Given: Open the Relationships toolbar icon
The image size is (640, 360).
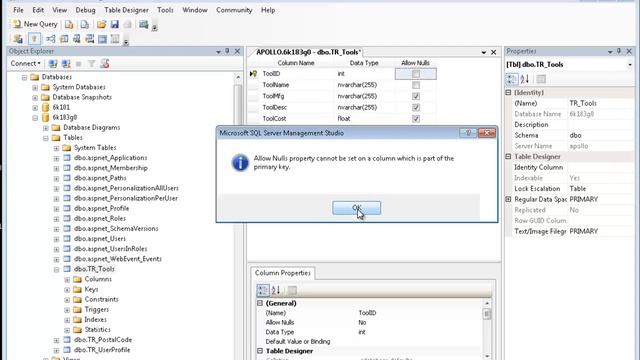Looking at the screenshot, I should pyautogui.click(x=51, y=39).
